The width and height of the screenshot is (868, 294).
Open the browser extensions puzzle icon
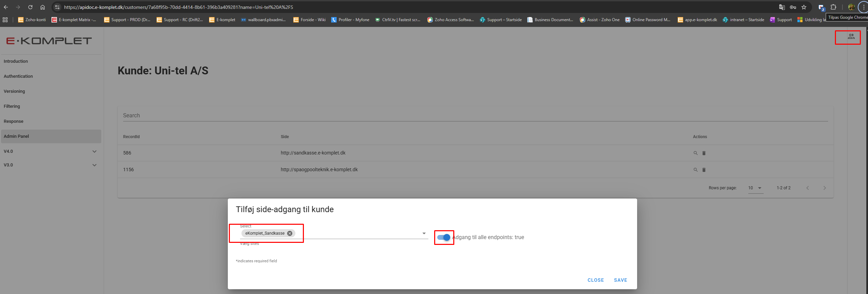tap(833, 7)
